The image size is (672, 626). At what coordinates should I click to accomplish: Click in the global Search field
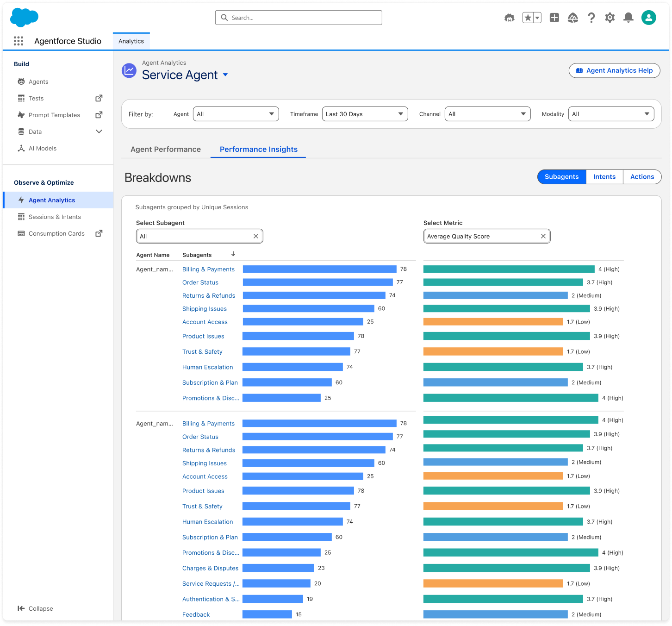299,18
